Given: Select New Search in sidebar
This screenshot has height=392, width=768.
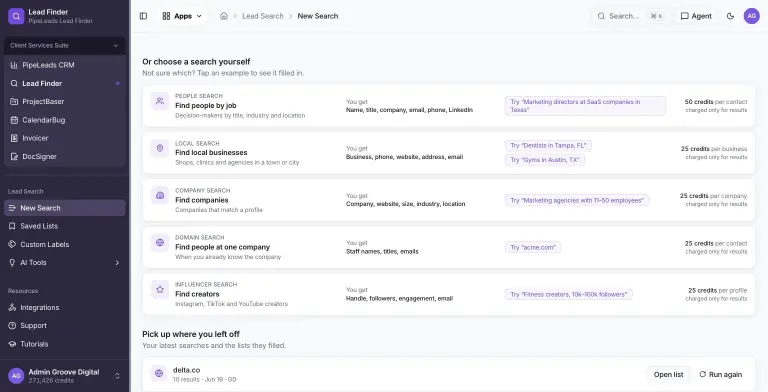Looking at the screenshot, I should point(64,208).
